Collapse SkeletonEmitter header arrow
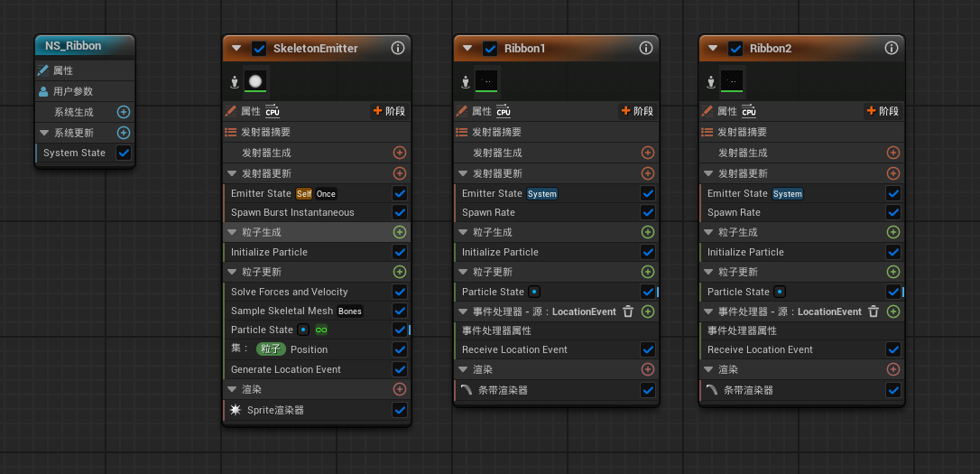This screenshot has width=980, height=474. [x=236, y=48]
